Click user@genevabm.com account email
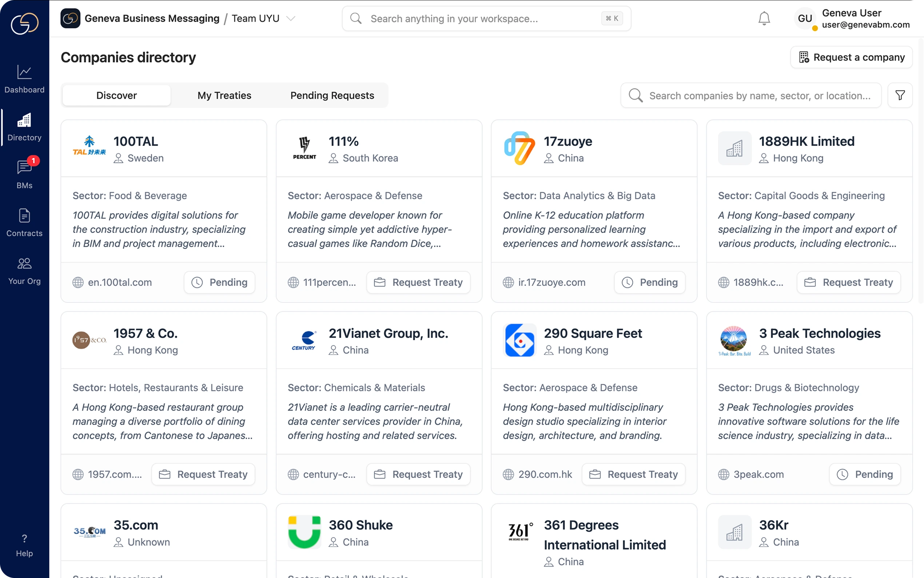The width and height of the screenshot is (924, 578). coord(865,25)
